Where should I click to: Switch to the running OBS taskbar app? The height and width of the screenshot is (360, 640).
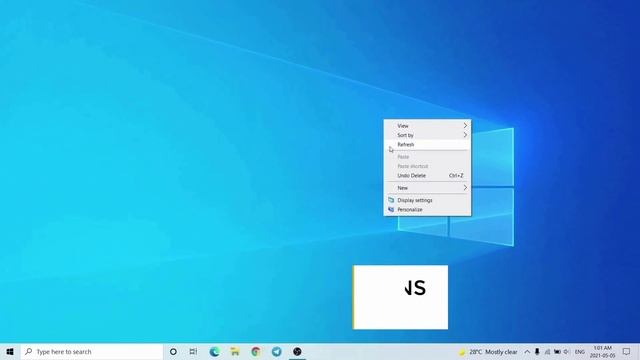coord(298,351)
